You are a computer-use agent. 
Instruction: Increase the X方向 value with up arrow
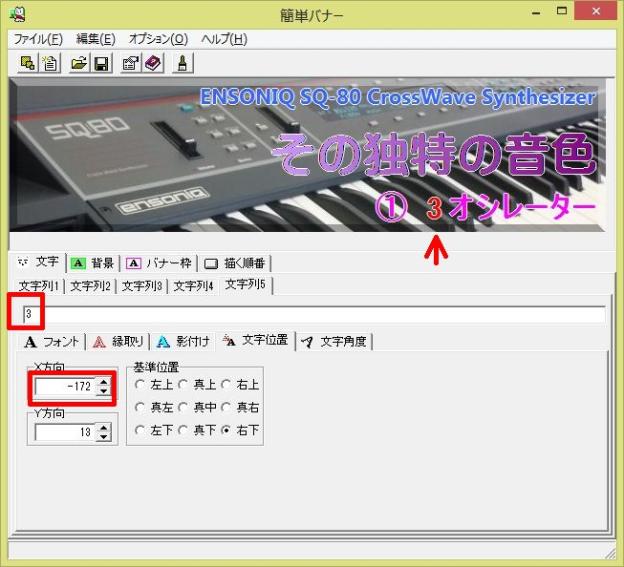tap(103, 382)
